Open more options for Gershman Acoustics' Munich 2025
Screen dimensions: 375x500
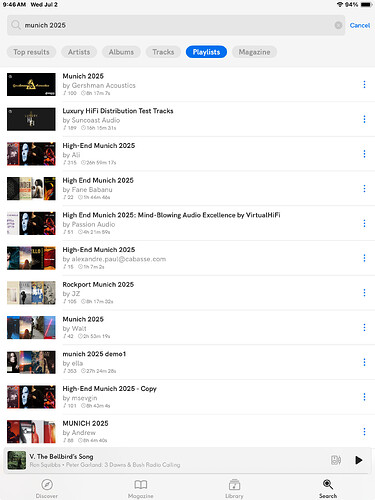[x=364, y=84]
